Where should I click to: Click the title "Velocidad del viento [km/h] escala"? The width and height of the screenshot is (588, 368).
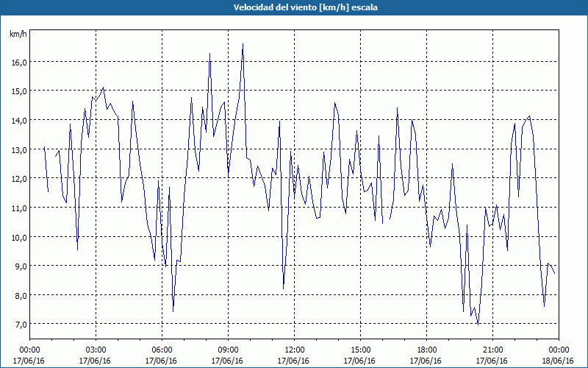(305, 7)
